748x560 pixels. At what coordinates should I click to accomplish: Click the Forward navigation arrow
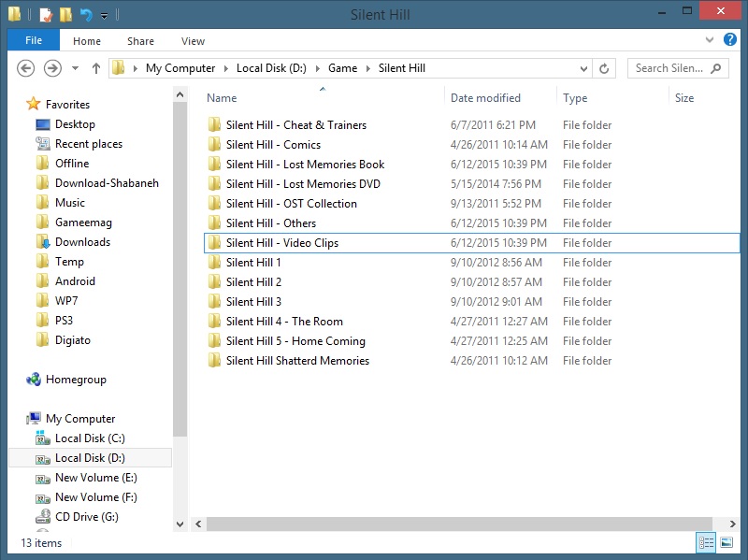click(53, 68)
